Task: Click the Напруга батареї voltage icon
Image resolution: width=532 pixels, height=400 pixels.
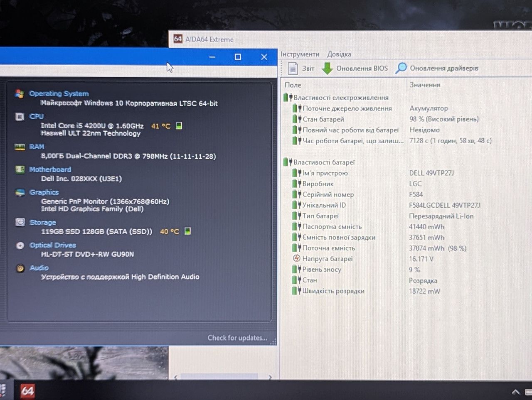Action: pos(297,258)
